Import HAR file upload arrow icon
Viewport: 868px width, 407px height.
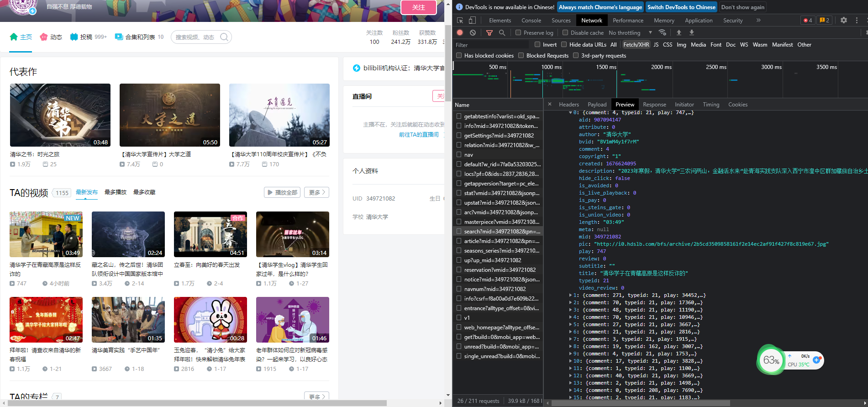point(679,32)
